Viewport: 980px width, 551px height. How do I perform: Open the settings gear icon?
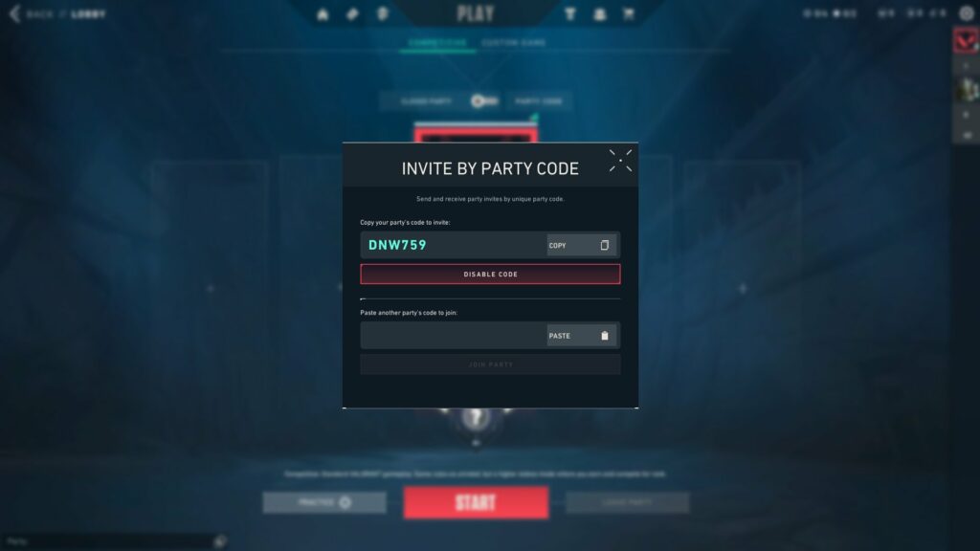point(967,13)
